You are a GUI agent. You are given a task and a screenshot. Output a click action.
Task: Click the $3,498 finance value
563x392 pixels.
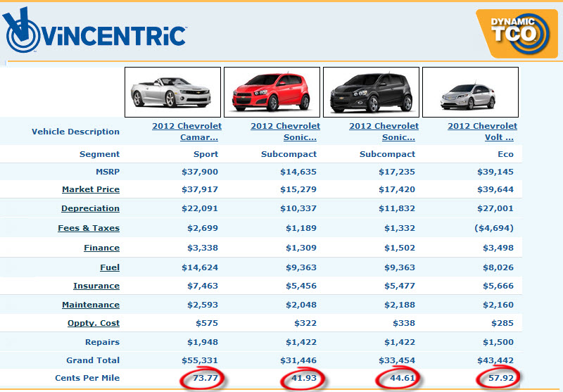click(x=498, y=248)
